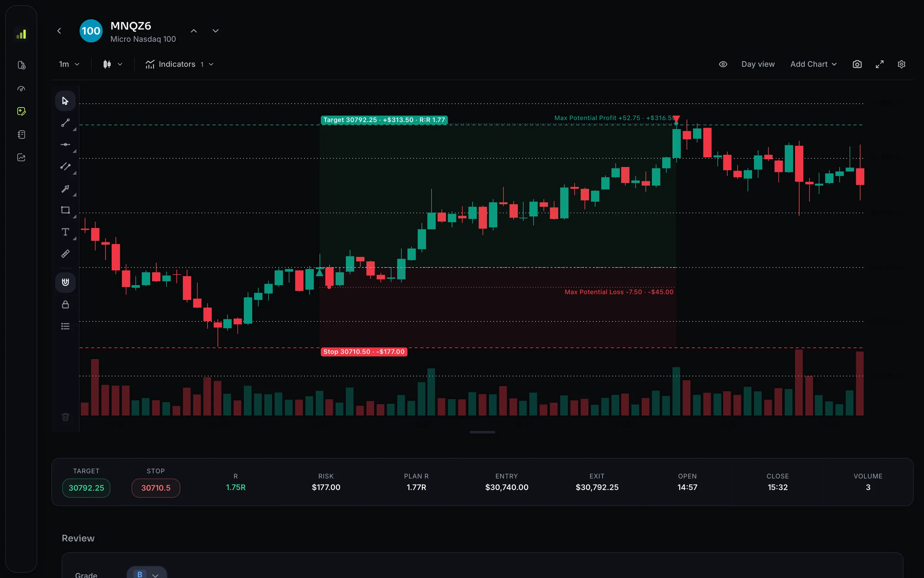
Task: Select the arrow drawing tool
Action: click(65, 188)
